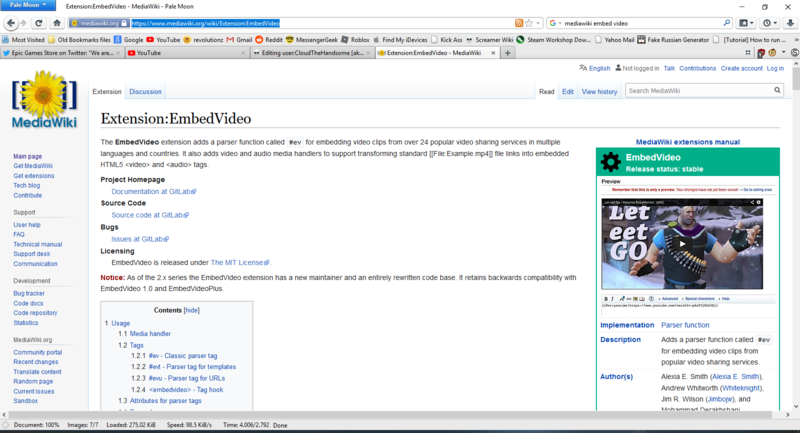
Task: Open the Reddit bookmark
Action: [x=269, y=40]
